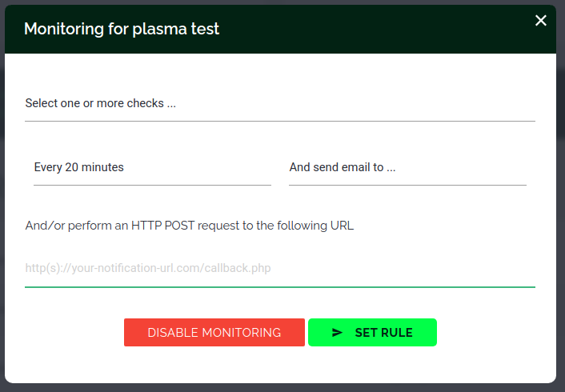Open the "And send email to" selector
The width and height of the screenshot is (565, 392).
coord(407,168)
